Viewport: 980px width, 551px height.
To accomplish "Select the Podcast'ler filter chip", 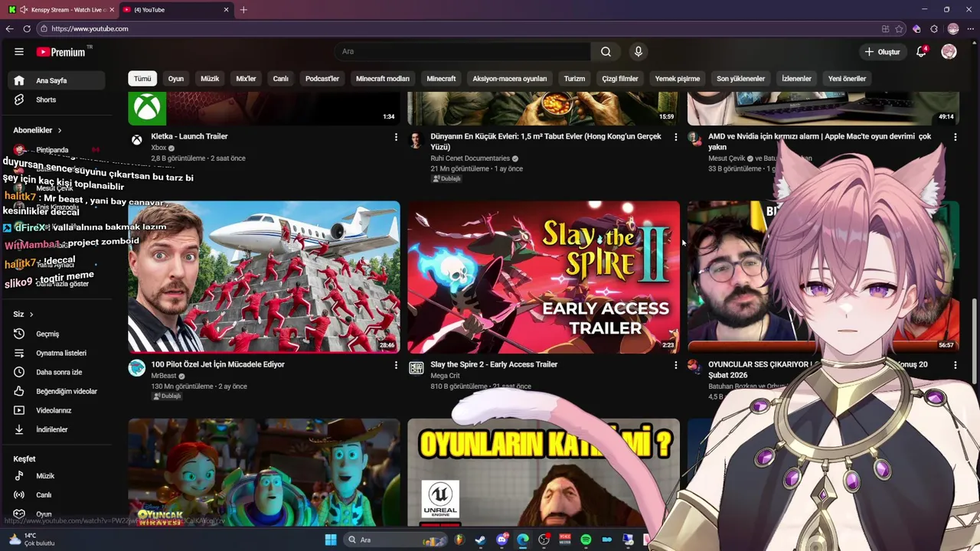I will click(322, 79).
